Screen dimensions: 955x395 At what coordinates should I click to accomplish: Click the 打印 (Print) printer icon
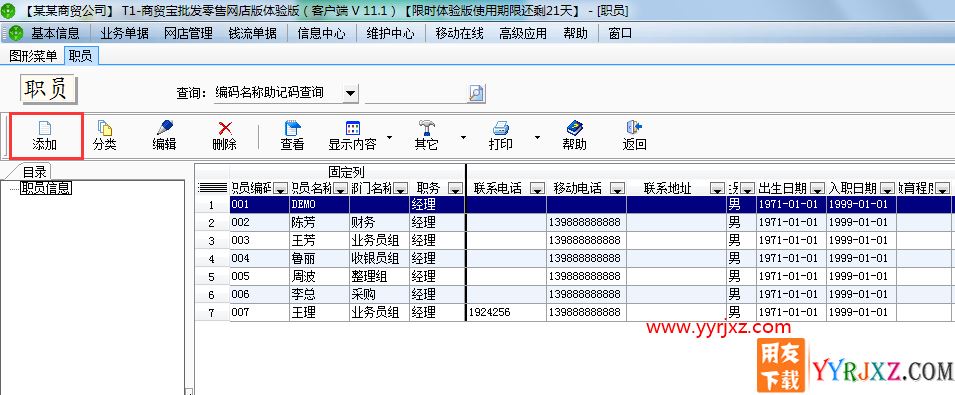coord(501,128)
